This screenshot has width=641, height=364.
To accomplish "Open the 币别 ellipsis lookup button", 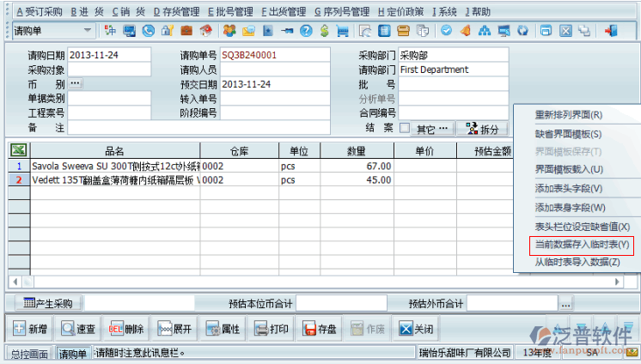I will 75,84.
